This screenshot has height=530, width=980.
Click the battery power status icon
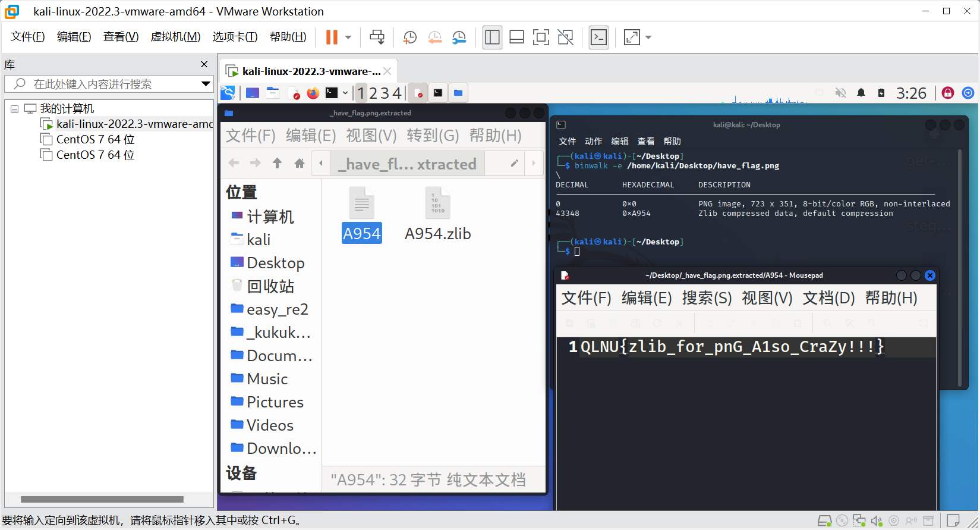tap(881, 93)
